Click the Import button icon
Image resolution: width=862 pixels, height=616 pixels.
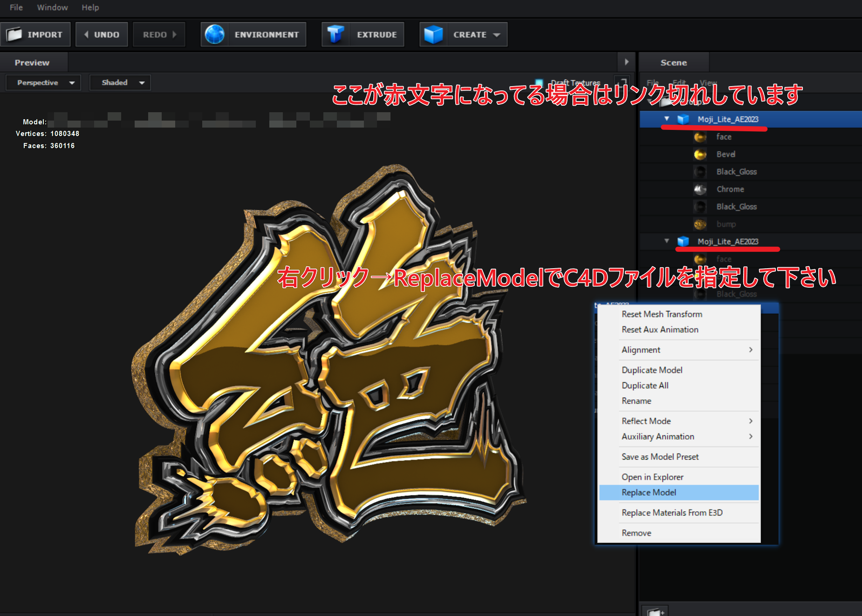(x=14, y=34)
